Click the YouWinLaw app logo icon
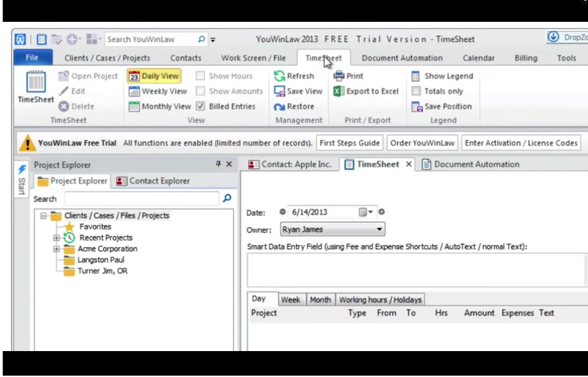Screen dimensions: 588x377 20,39
